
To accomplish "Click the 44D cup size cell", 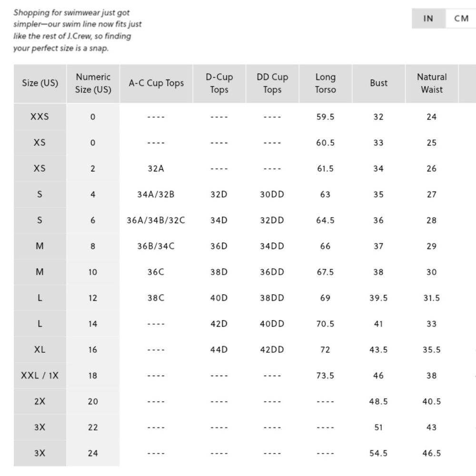I will coord(219,350).
